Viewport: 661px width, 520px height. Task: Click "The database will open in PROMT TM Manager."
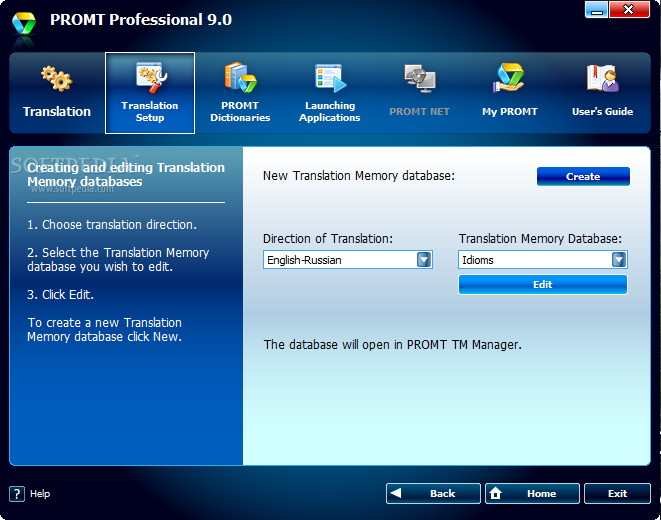(392, 345)
